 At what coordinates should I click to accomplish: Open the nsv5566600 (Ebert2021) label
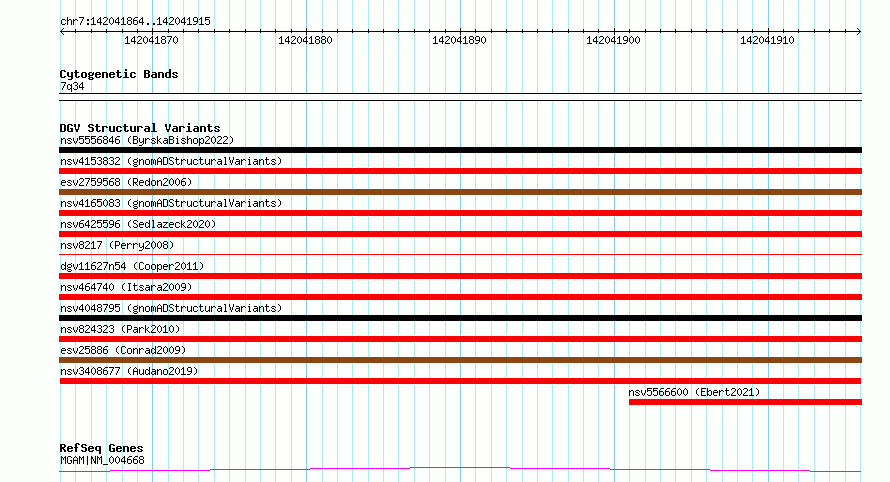[x=694, y=392]
